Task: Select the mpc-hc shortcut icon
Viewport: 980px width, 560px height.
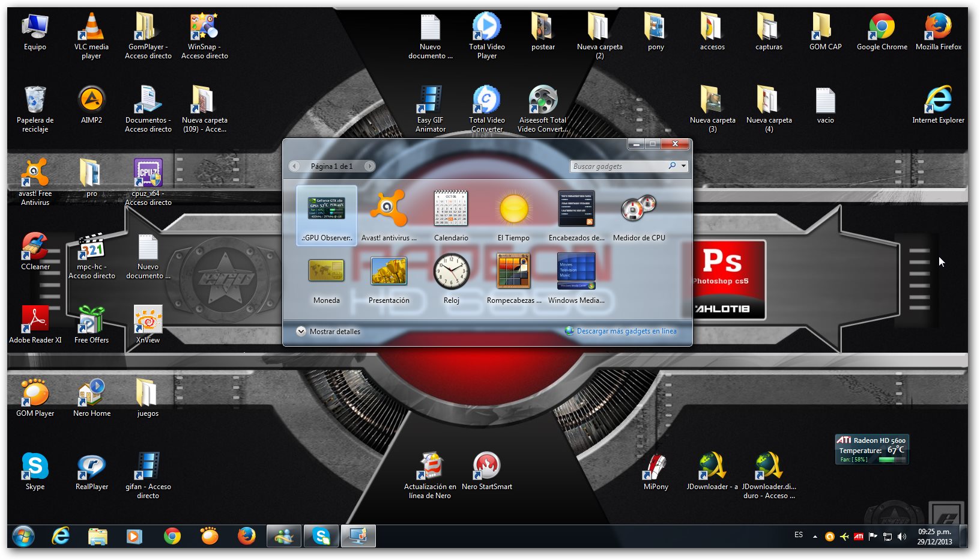Action: (91, 256)
